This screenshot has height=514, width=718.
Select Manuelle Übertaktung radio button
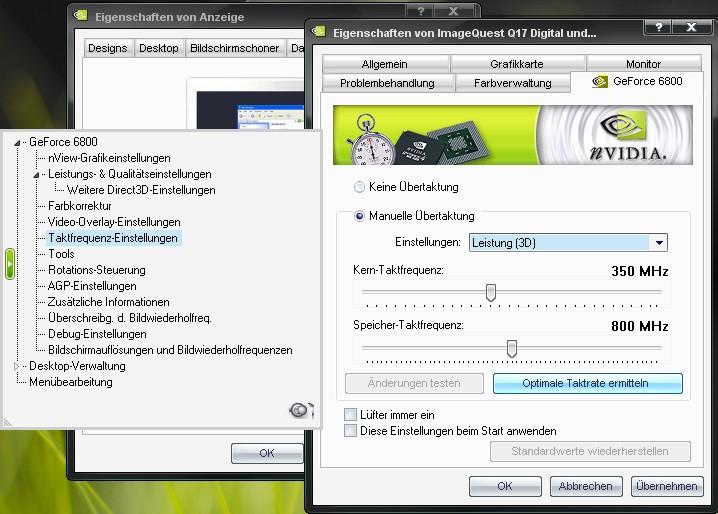[x=359, y=216]
